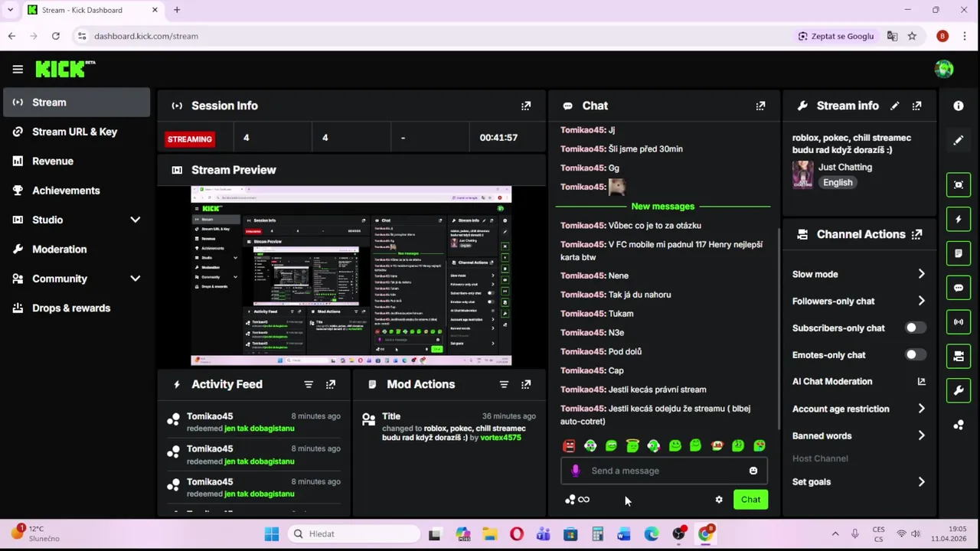Click the Hledat taskbar search box

pyautogui.click(x=354, y=533)
